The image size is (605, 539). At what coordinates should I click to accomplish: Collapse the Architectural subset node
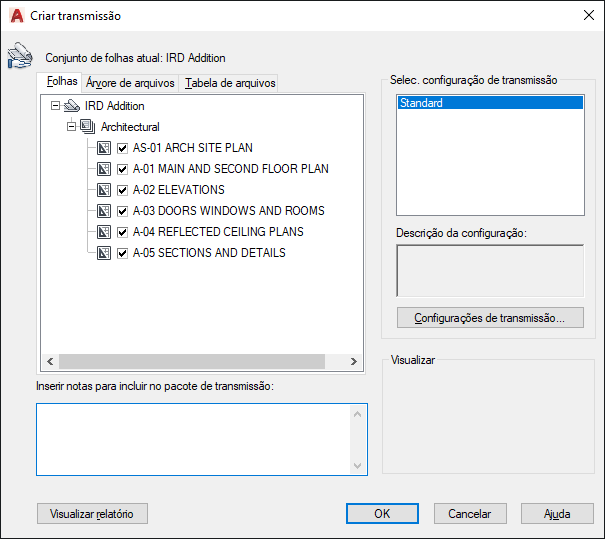[x=71, y=127]
